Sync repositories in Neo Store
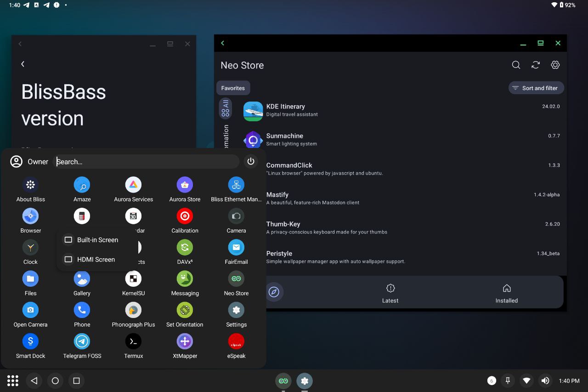The height and width of the screenshot is (392, 588). (x=536, y=65)
